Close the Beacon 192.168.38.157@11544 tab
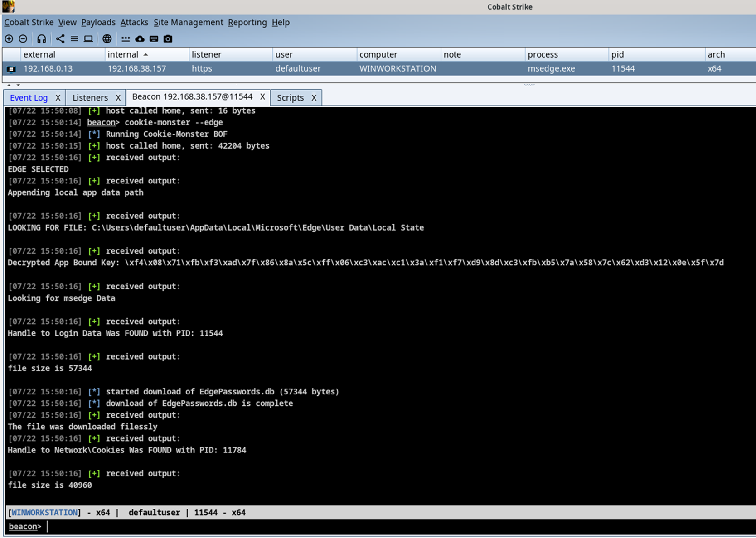 [262, 96]
